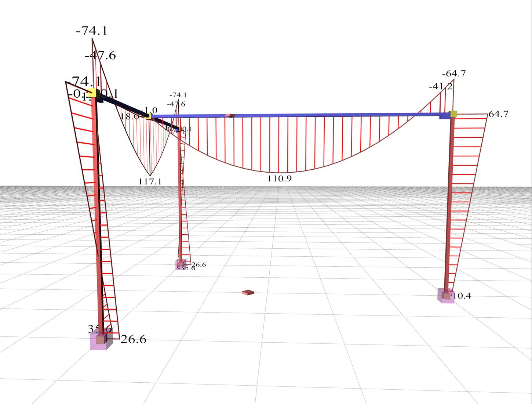The image size is (532, 404).
Task: Click the 110.9 midspan moment label
Action: pos(280,178)
